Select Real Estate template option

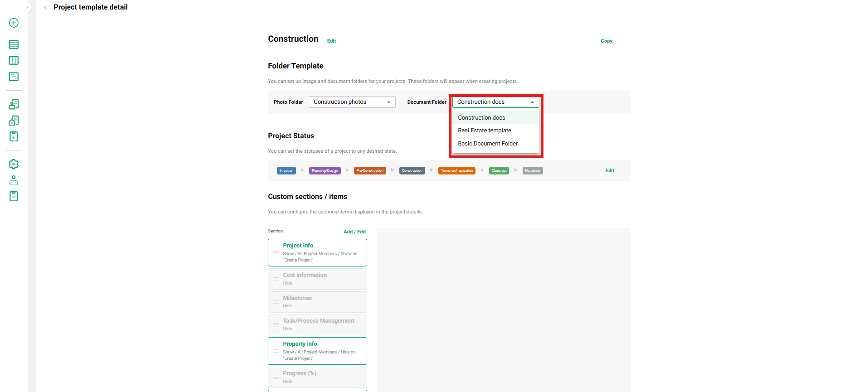coord(484,131)
